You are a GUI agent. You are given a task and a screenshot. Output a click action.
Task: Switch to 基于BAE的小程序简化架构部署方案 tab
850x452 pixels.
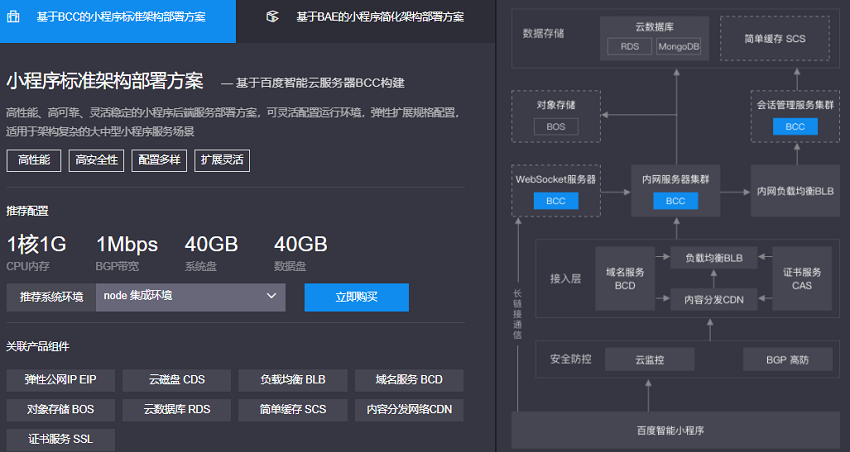[366, 21]
